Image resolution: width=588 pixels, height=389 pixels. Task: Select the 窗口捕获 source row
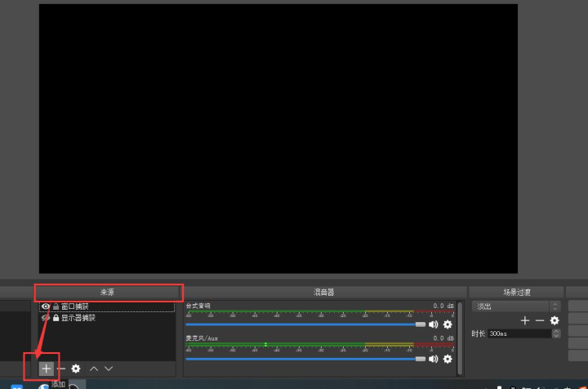tap(107, 306)
